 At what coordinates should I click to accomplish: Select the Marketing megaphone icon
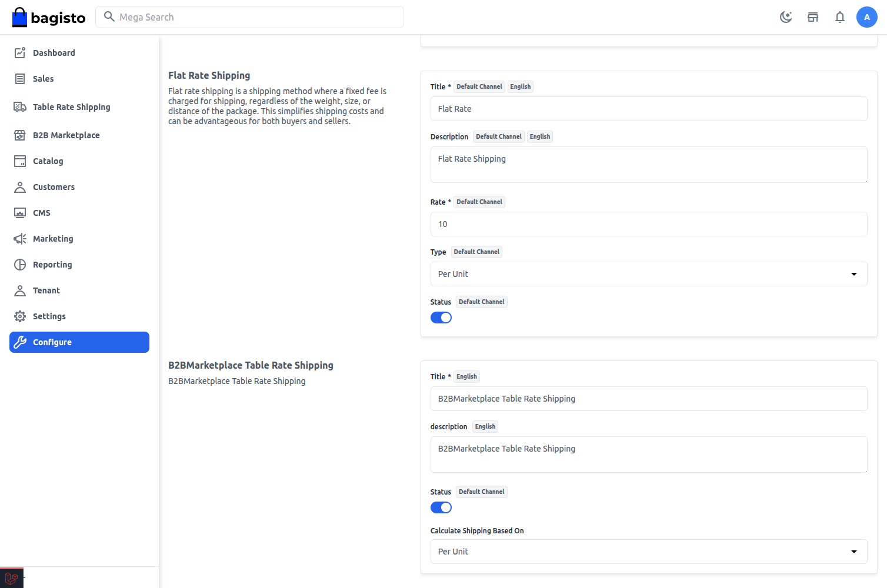[x=20, y=238]
